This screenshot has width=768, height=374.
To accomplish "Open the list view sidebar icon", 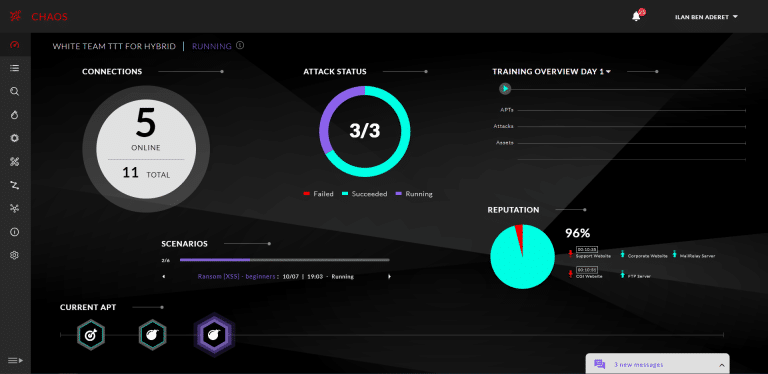I will pos(14,68).
